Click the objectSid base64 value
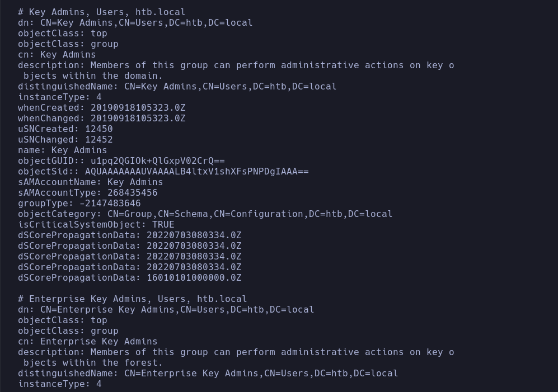This screenshot has width=558, height=392. [196, 172]
